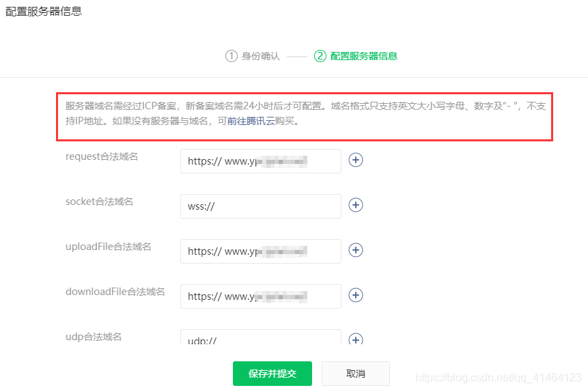This screenshot has height=390, width=588.
Task: Click the 配置服务器信息 page title
Action: point(44,11)
